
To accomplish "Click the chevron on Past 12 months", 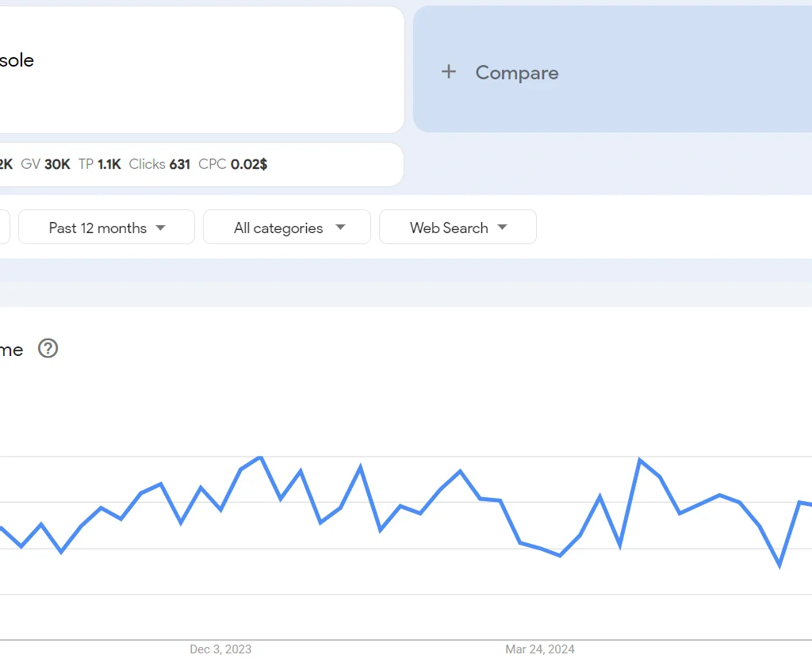I will [x=161, y=227].
